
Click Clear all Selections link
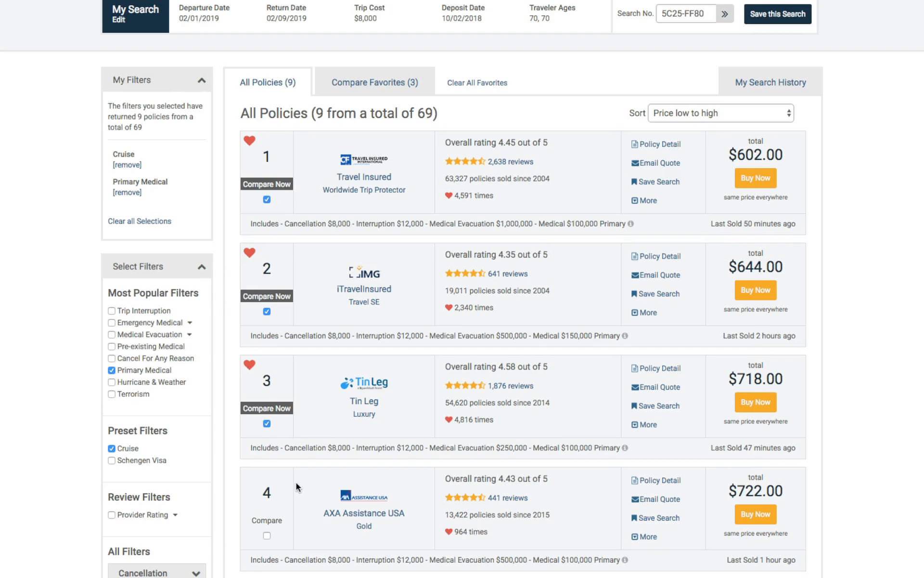pos(140,221)
